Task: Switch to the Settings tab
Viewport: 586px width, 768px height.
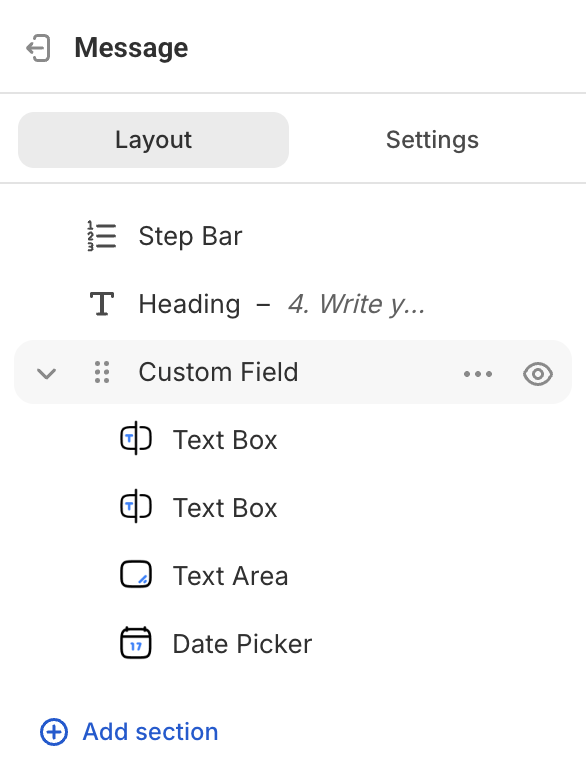Action: pos(432,140)
